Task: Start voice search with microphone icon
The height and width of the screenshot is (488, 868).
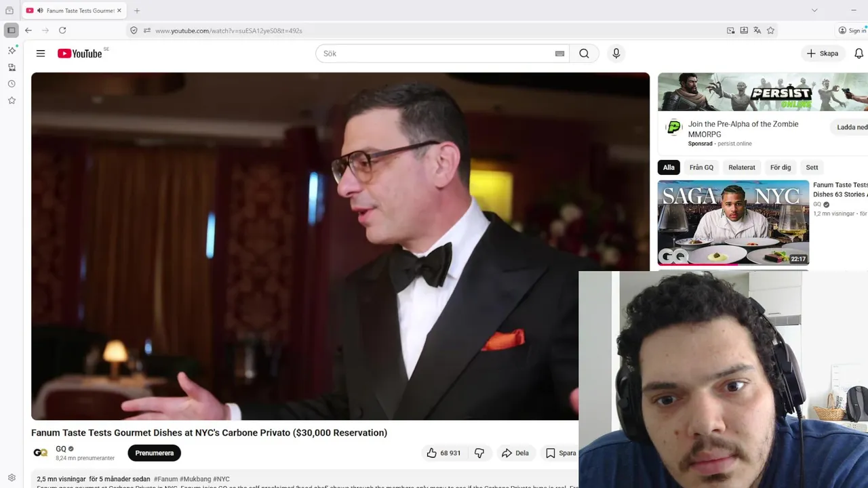Action: coord(616,54)
